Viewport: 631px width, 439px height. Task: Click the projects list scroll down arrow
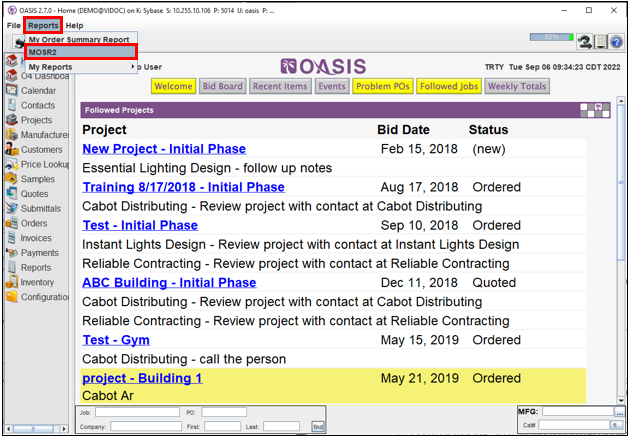tap(621, 400)
